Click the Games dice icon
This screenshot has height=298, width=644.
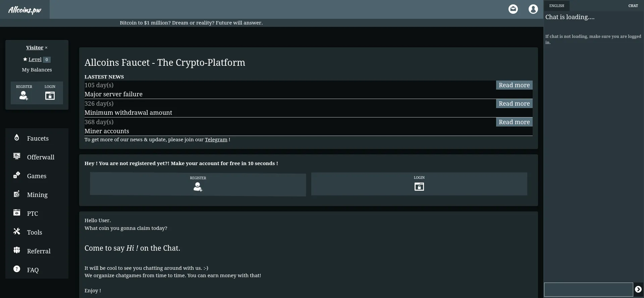[x=17, y=175]
